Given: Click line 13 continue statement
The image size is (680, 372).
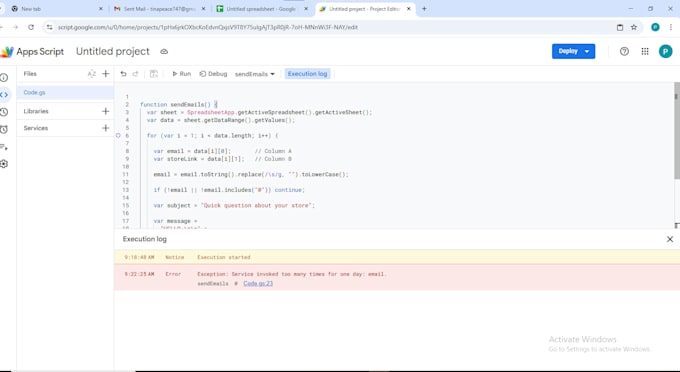Looking at the screenshot, I should 290,190.
